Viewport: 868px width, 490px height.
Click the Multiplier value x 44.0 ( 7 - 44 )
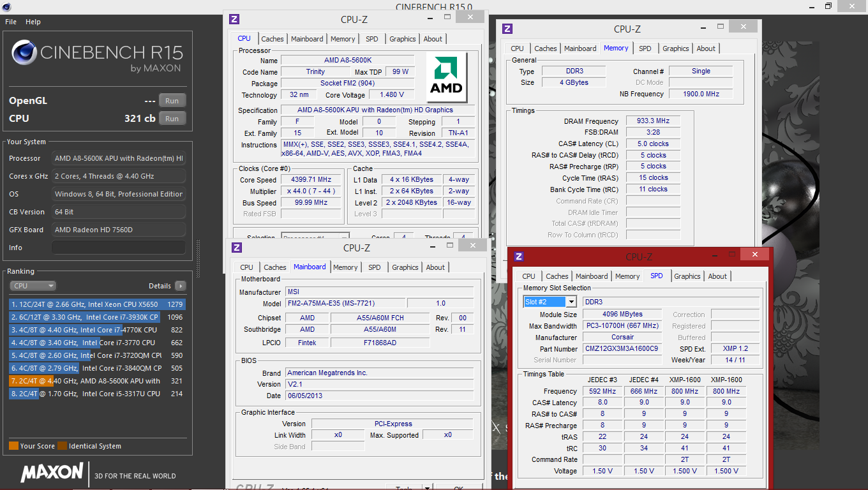pos(311,191)
